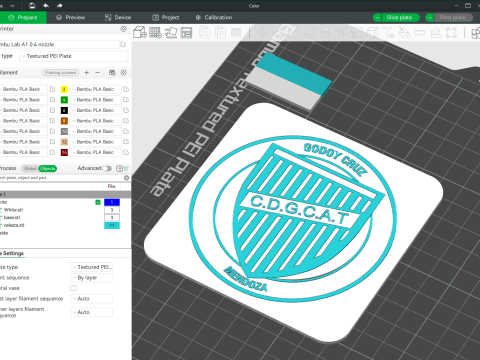This screenshot has width=480, height=360.
Task: Change celeste.stl filament 11 cyan swatch
Action: 112,225
